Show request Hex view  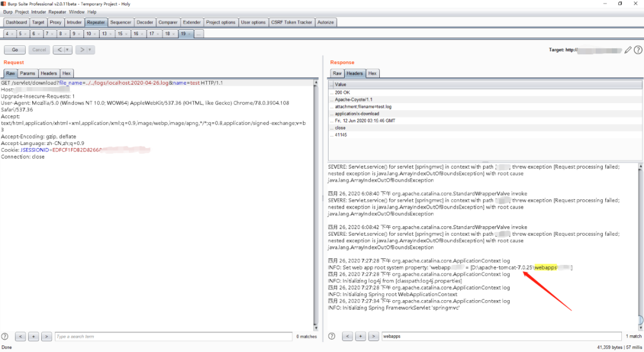point(67,73)
